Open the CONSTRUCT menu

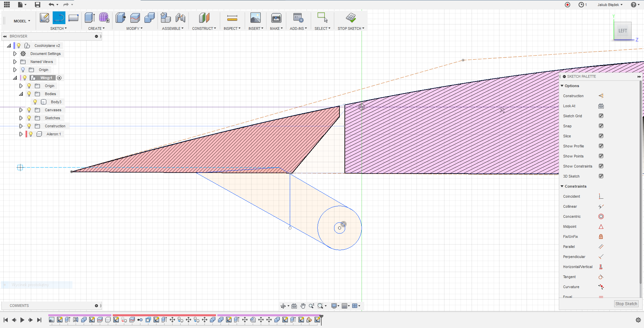point(204,28)
